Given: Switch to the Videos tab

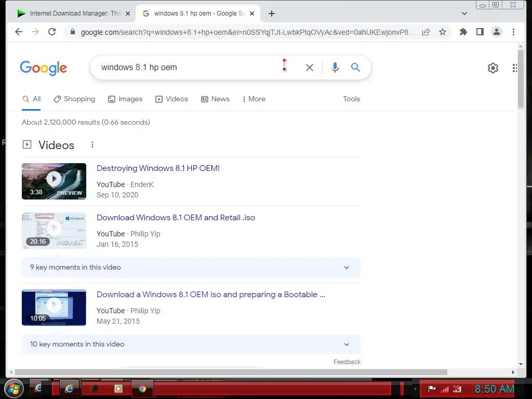Looking at the screenshot, I should [171, 99].
